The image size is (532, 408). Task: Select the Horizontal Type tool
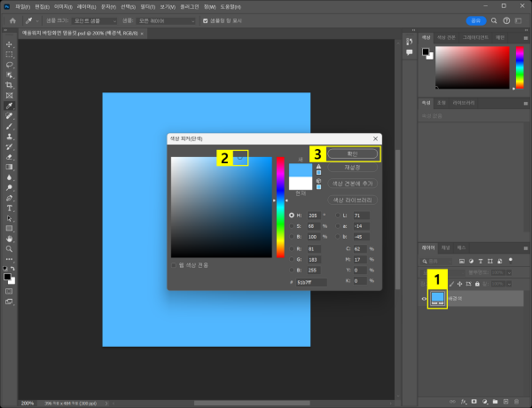(x=9, y=208)
